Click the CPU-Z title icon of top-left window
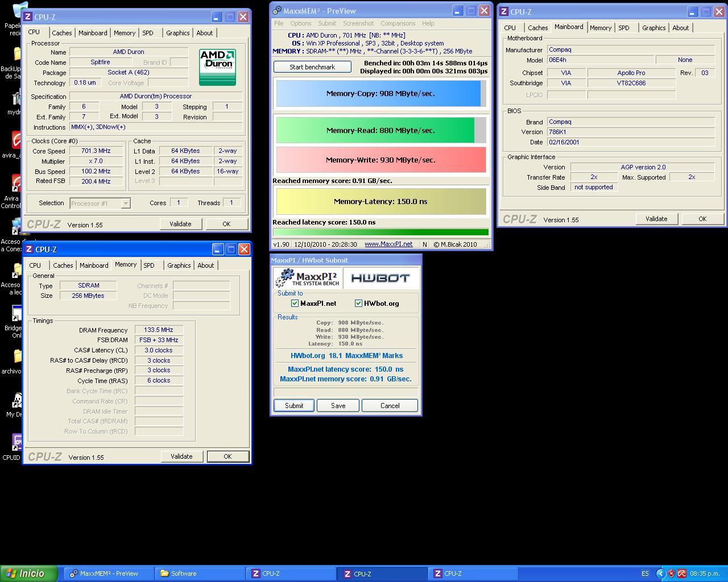728x582 pixels. pyautogui.click(x=27, y=16)
